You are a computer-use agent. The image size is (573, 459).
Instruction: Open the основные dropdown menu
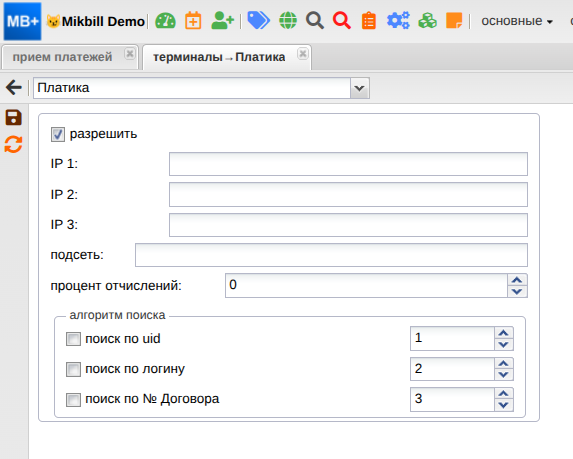[517, 21]
